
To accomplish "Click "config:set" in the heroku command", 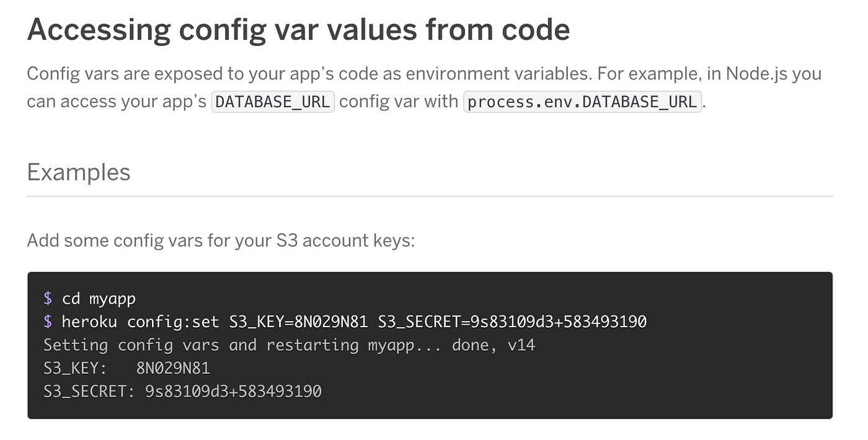I will (173, 322).
